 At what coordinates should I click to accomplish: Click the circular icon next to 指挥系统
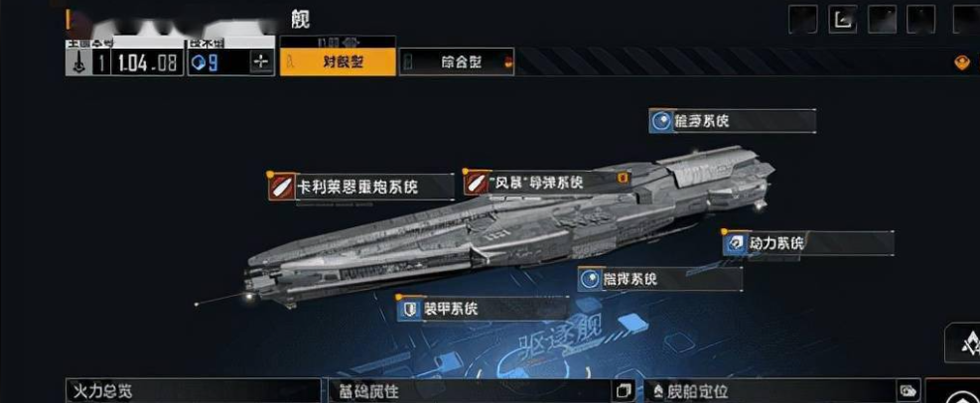pos(590,279)
